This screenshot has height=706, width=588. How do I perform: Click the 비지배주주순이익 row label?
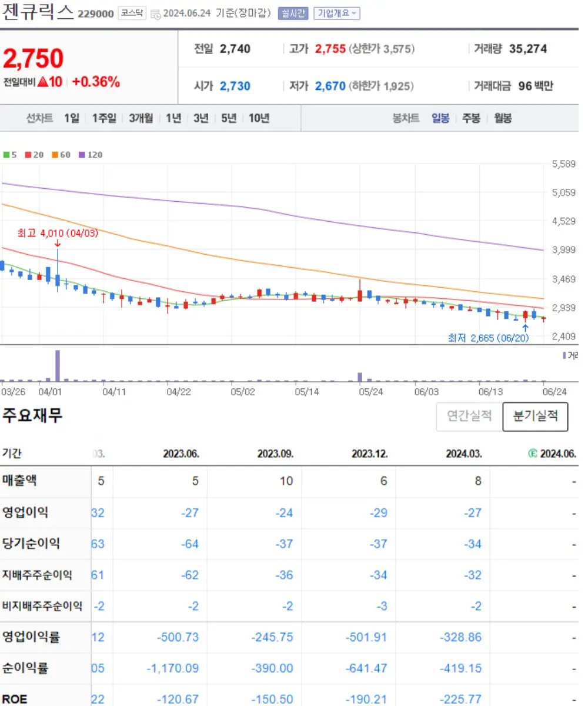coord(42,606)
